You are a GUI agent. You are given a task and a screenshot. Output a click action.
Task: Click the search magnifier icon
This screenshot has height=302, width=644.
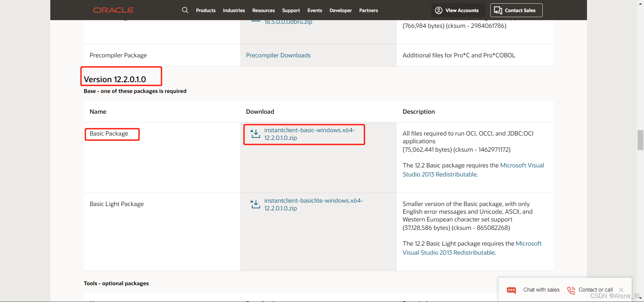(x=185, y=10)
